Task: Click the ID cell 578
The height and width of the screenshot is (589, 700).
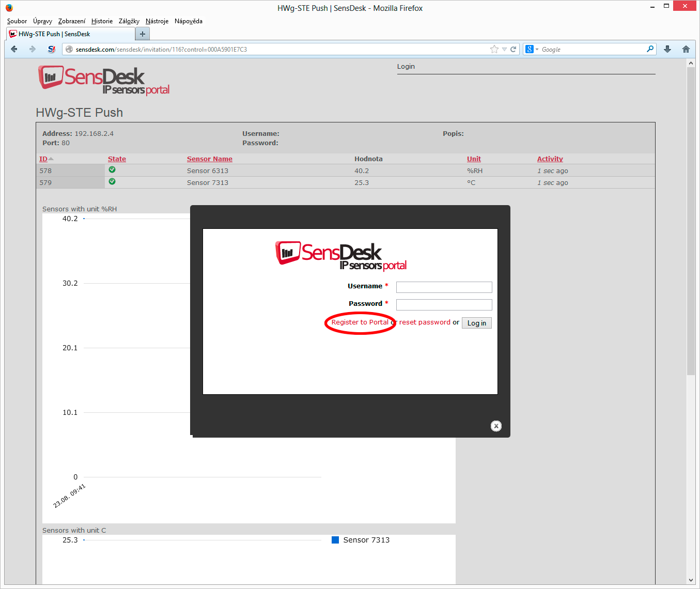Action: [x=45, y=171]
